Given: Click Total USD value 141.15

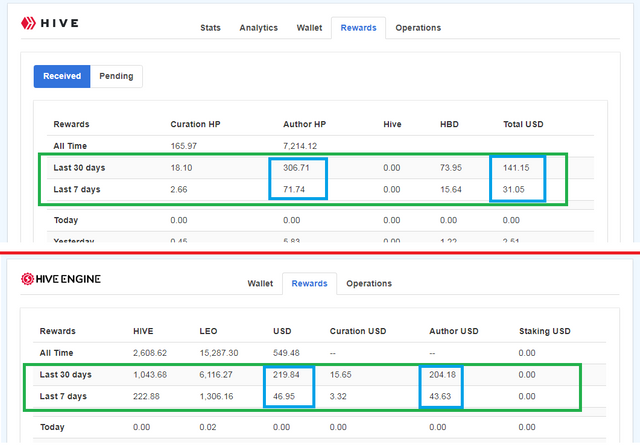Looking at the screenshot, I should tap(516, 168).
